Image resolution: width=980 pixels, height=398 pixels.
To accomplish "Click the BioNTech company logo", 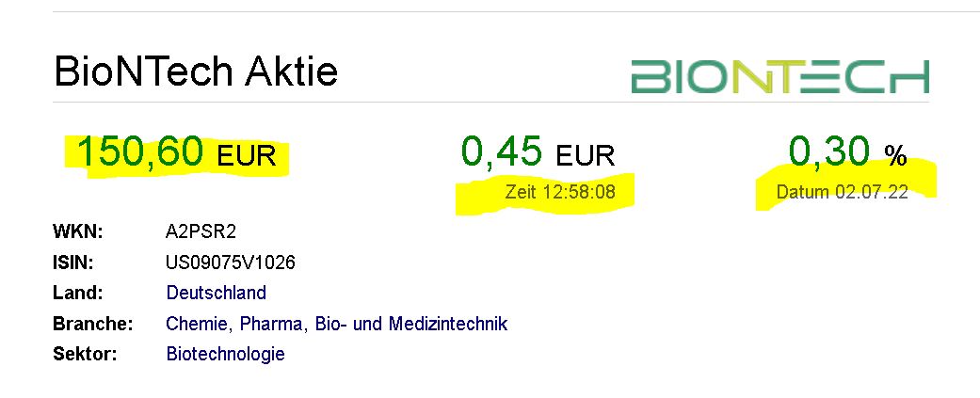I will pos(780,77).
